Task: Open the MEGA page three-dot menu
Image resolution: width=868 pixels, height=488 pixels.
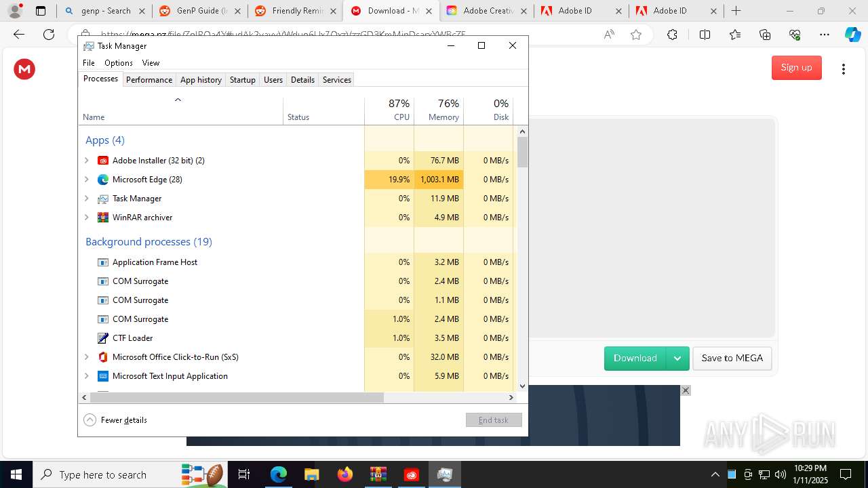Action: [844, 68]
